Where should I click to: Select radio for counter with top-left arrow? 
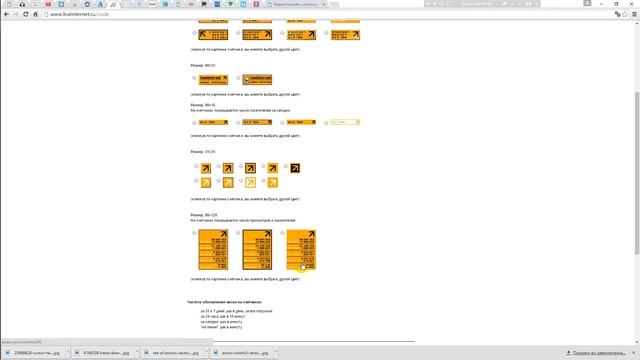point(194,33)
